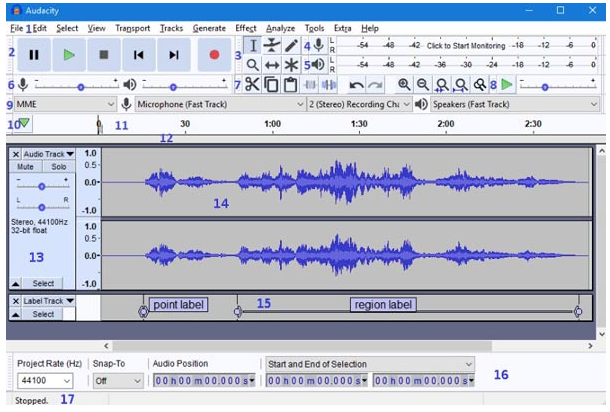The image size is (610, 412).
Task: Click the 1:00 mark on the timeline
Action: coord(272,124)
